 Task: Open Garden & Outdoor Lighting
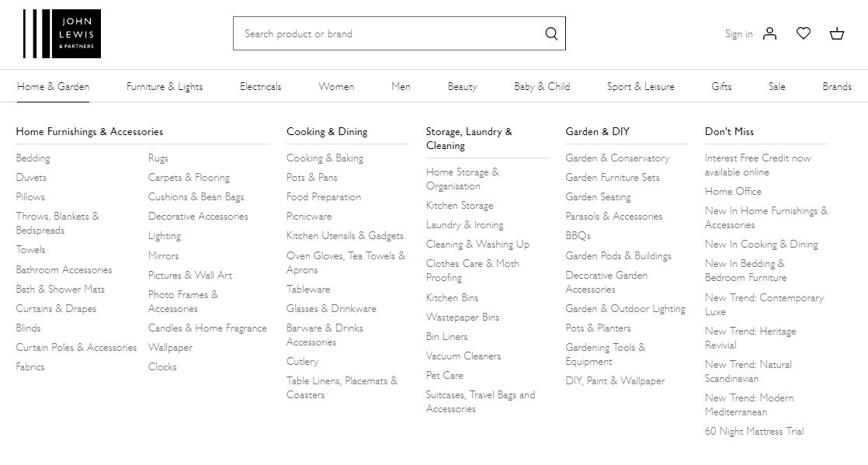(625, 309)
